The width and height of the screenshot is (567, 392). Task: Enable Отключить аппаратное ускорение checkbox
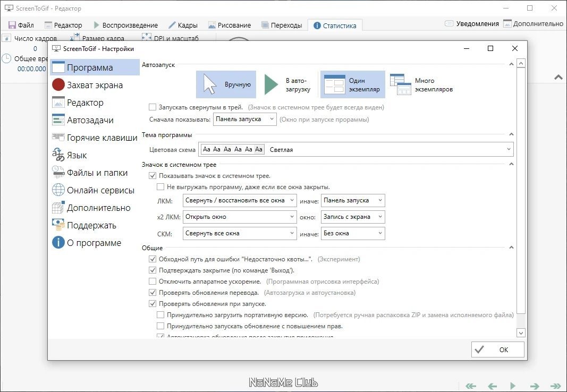152,282
